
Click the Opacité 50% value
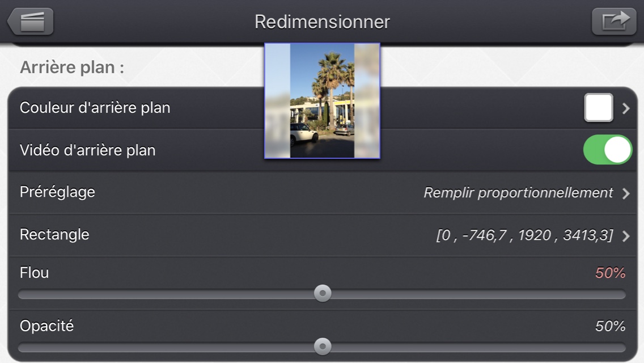pyautogui.click(x=611, y=326)
